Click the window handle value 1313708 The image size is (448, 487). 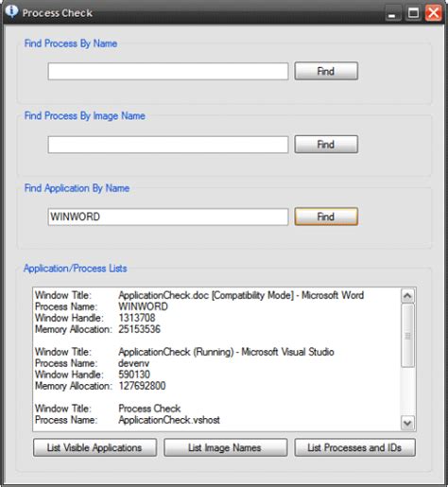click(137, 318)
